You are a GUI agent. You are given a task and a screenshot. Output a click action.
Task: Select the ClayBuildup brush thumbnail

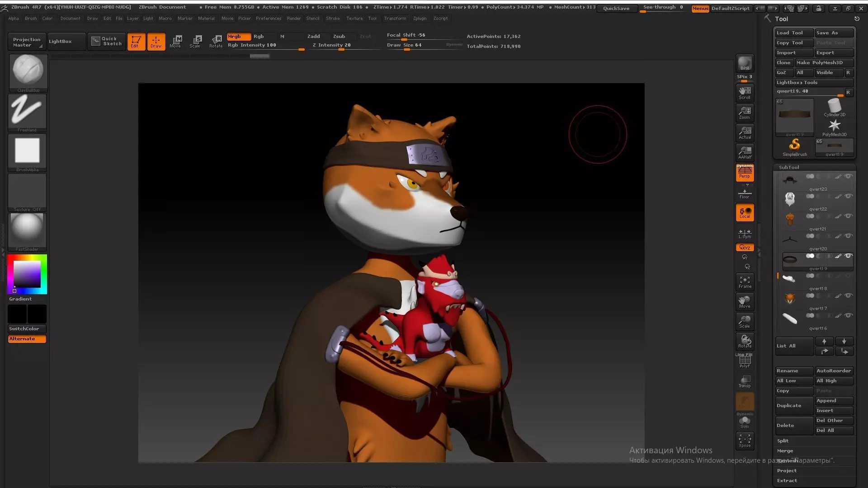click(28, 73)
